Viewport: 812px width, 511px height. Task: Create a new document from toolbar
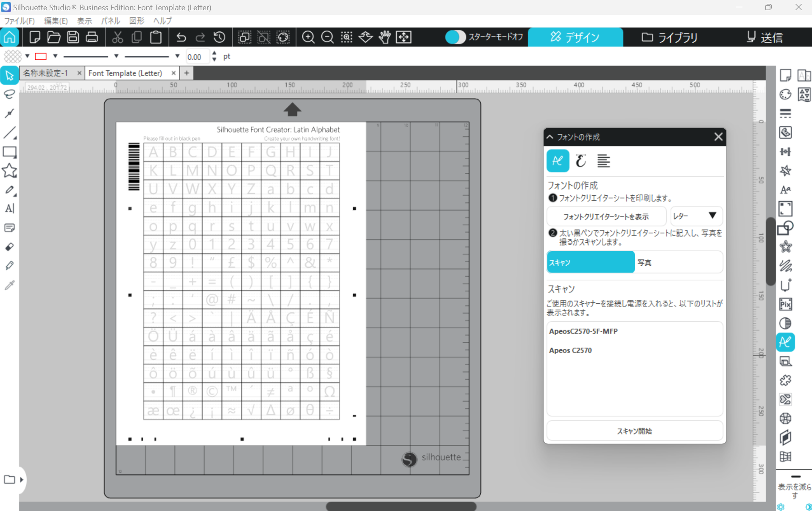35,37
